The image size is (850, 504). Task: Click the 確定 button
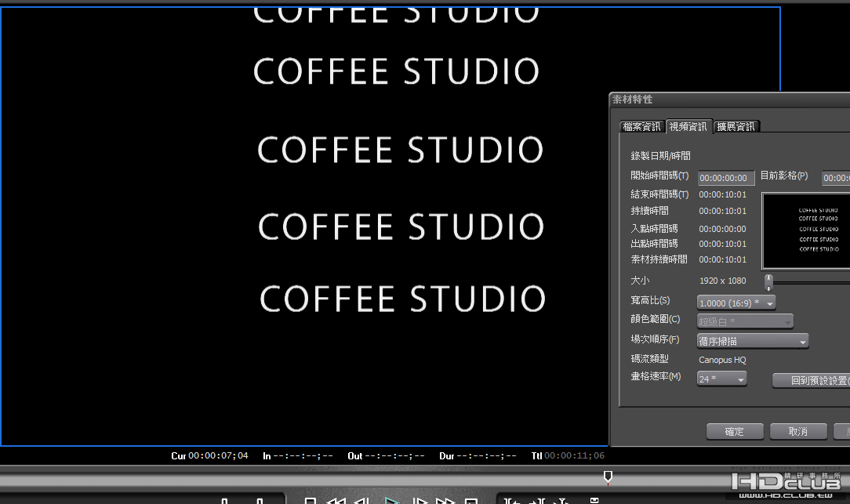click(735, 431)
